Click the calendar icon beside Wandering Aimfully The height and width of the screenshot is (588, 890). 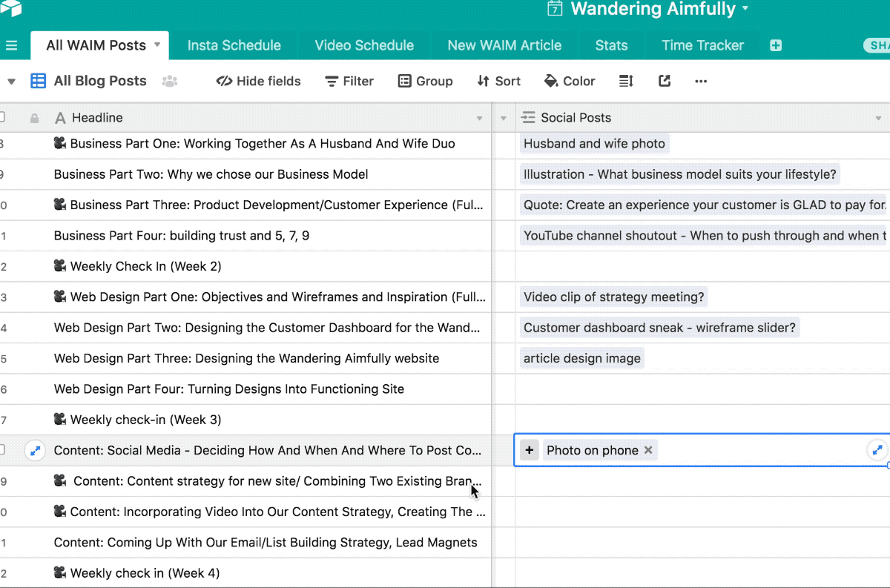pos(555,9)
